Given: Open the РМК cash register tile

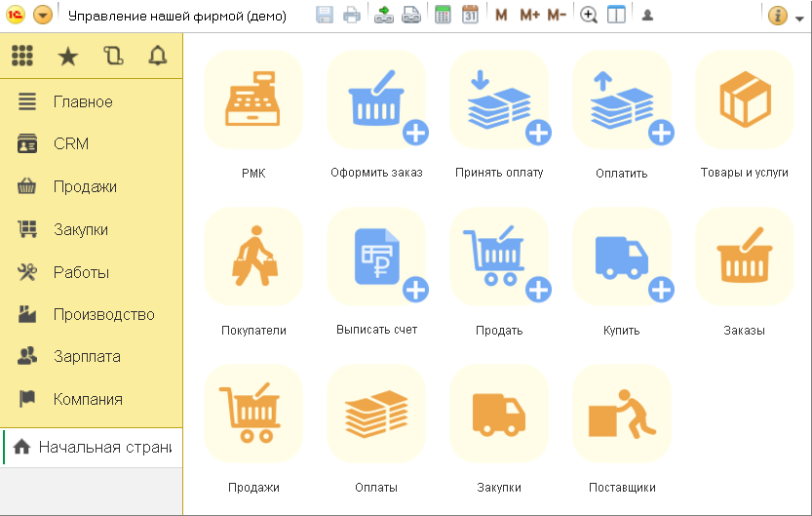Looking at the screenshot, I should click(253, 101).
